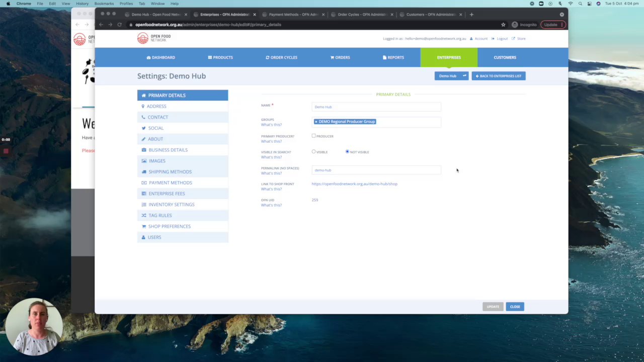Viewport: 644px width, 362px height.
Task: Click the pencil icon beside About
Action: pos(143,139)
